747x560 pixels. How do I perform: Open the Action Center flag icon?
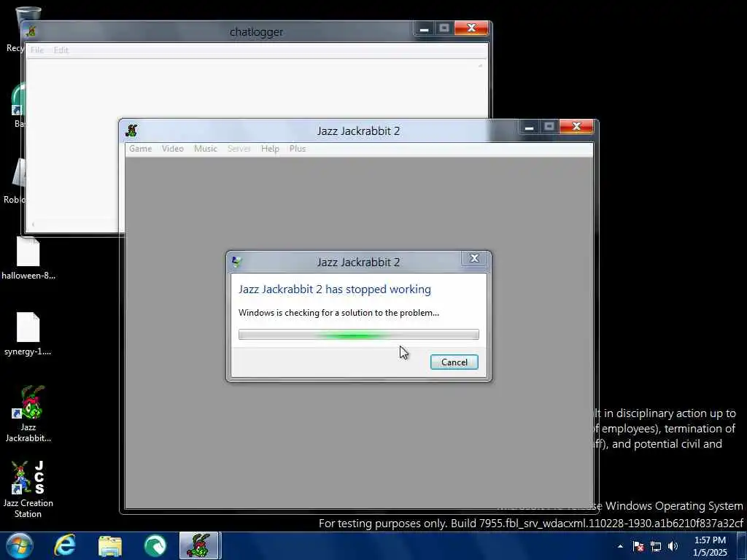pos(638,546)
